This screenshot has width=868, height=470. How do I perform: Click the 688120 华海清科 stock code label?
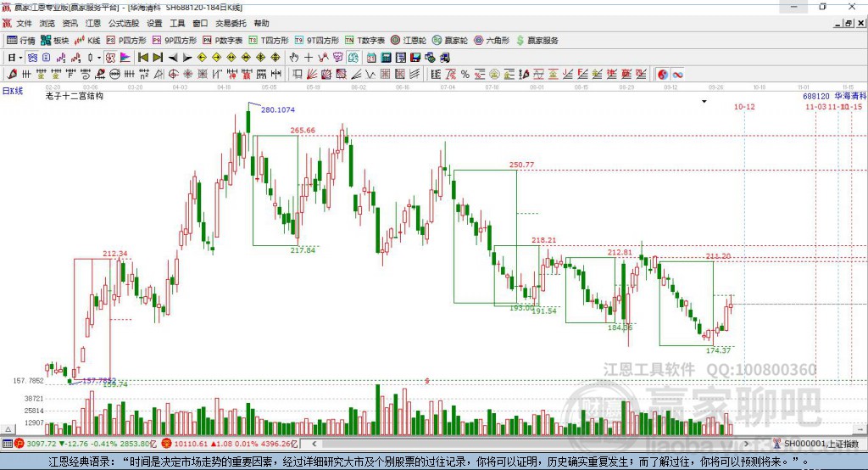pyautogui.click(x=835, y=96)
